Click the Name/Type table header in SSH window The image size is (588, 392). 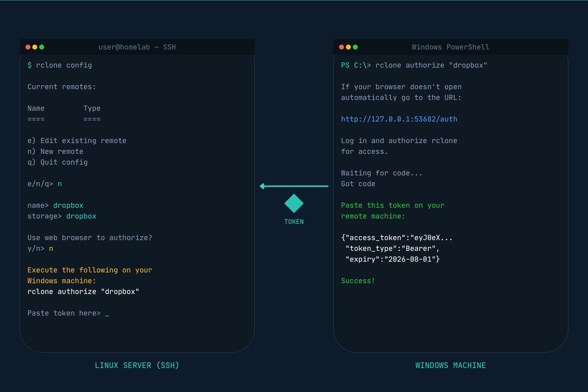pyautogui.click(x=64, y=108)
